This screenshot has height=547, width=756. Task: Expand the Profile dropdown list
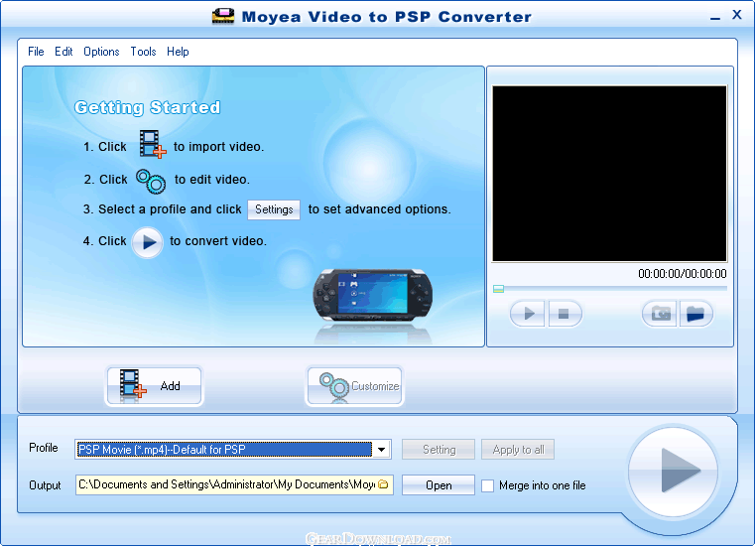pos(381,450)
